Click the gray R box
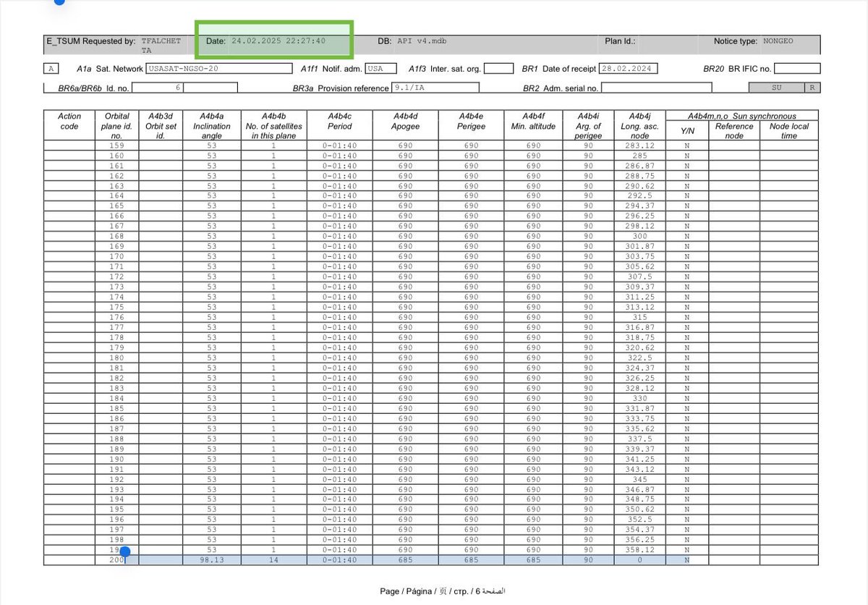The width and height of the screenshot is (868, 605). point(813,88)
